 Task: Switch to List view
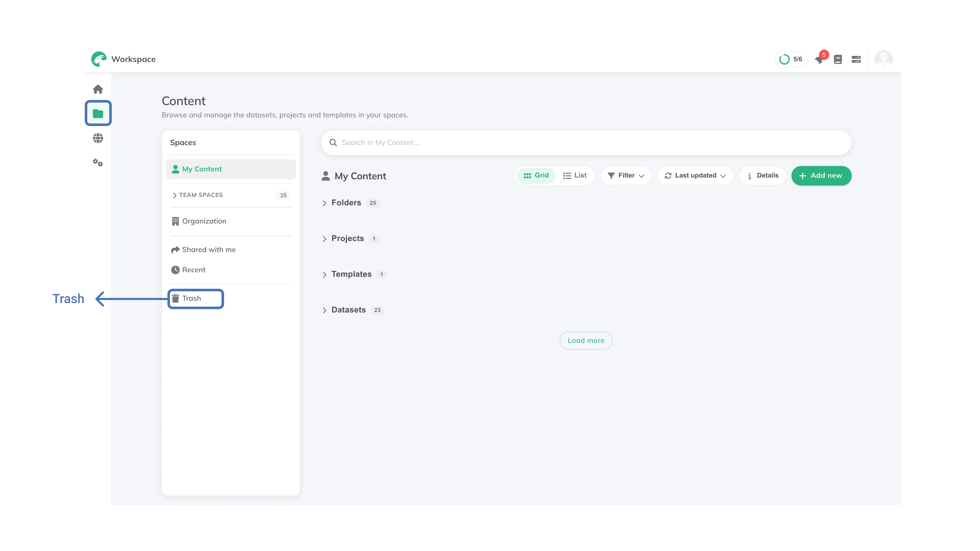(x=575, y=175)
